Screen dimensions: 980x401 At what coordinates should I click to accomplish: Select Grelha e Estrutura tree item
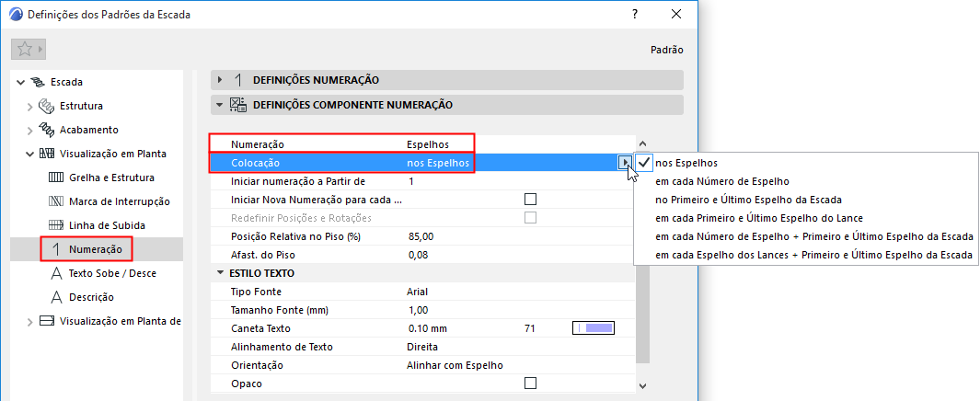112,178
